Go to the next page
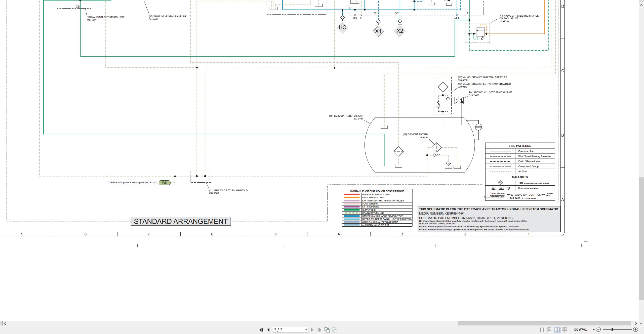This screenshot has height=334, width=644. point(312,330)
